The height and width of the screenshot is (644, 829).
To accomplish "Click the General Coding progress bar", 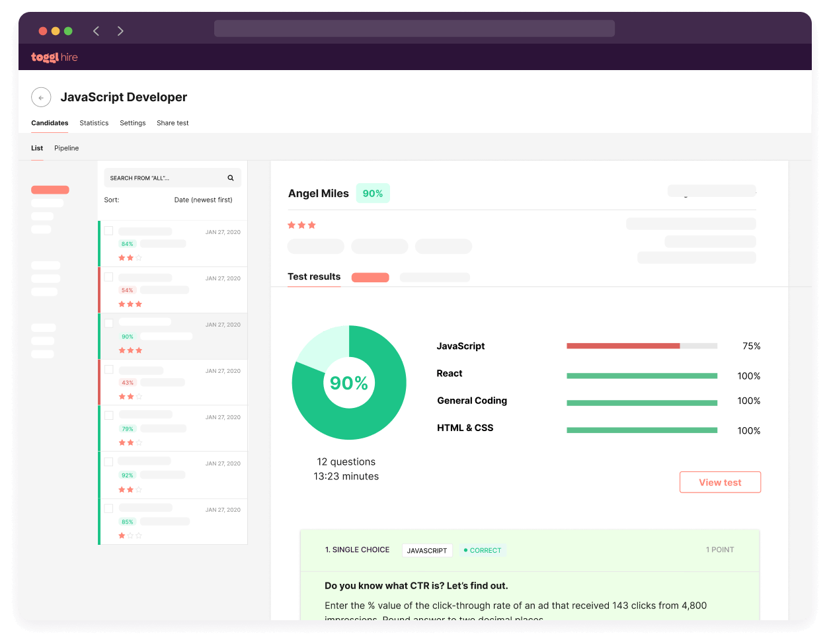I will point(642,403).
